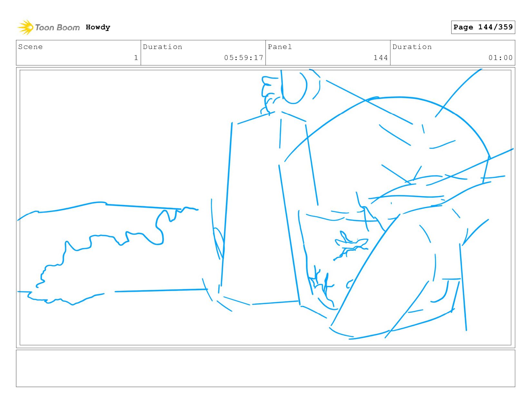The width and height of the screenshot is (532, 411).
Task: Click the panel number 144 value
Action: (380, 58)
